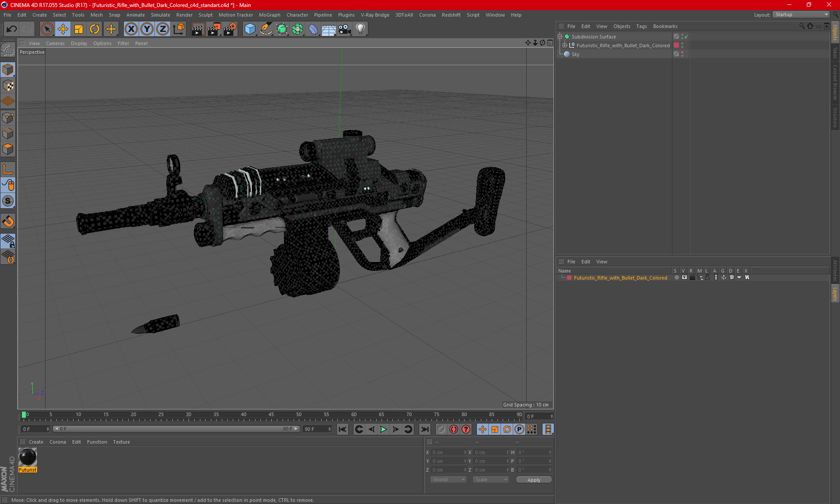This screenshot has width=840, height=504.
Task: Open the Layers tab on right edge
Action: (835, 294)
